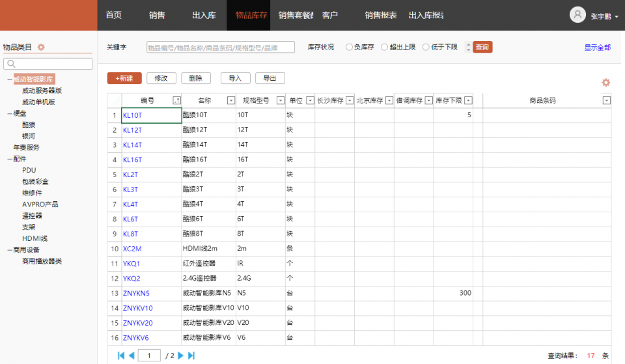Open the 规格型号 column filter dropdown

(281, 100)
